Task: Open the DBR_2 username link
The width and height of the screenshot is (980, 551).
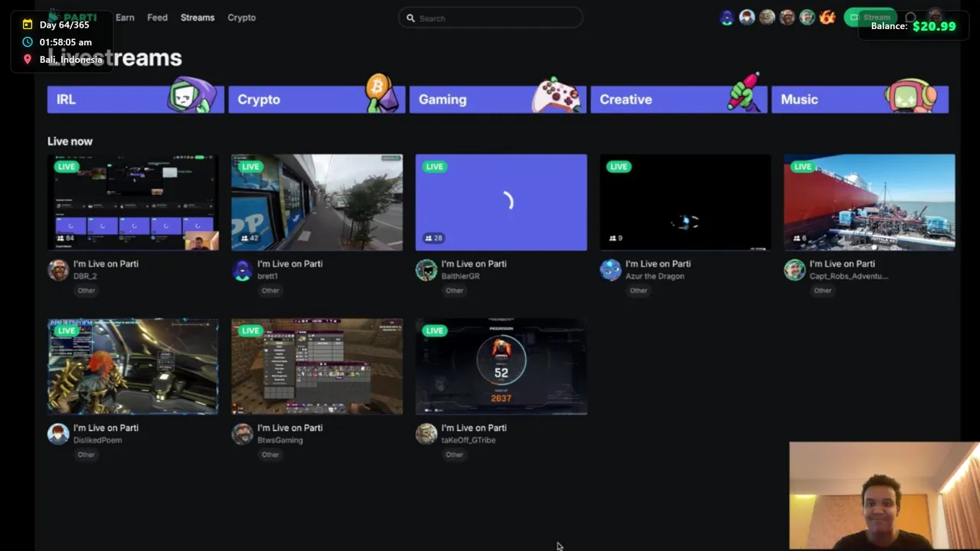Action: point(85,276)
